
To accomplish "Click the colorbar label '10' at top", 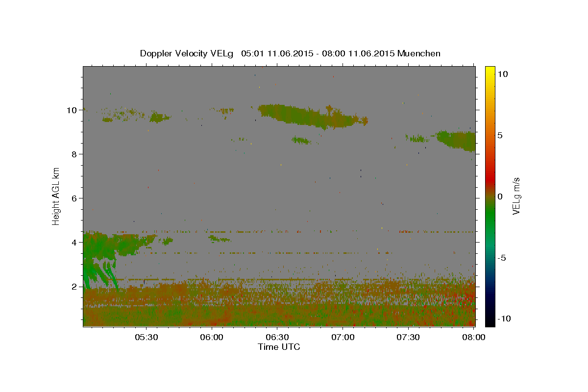I will [502, 74].
